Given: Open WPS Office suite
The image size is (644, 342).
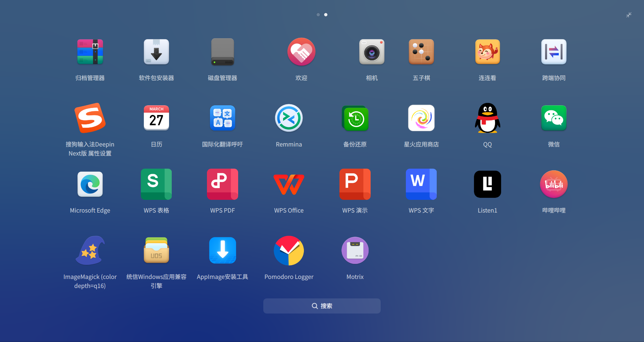Looking at the screenshot, I should [x=289, y=184].
